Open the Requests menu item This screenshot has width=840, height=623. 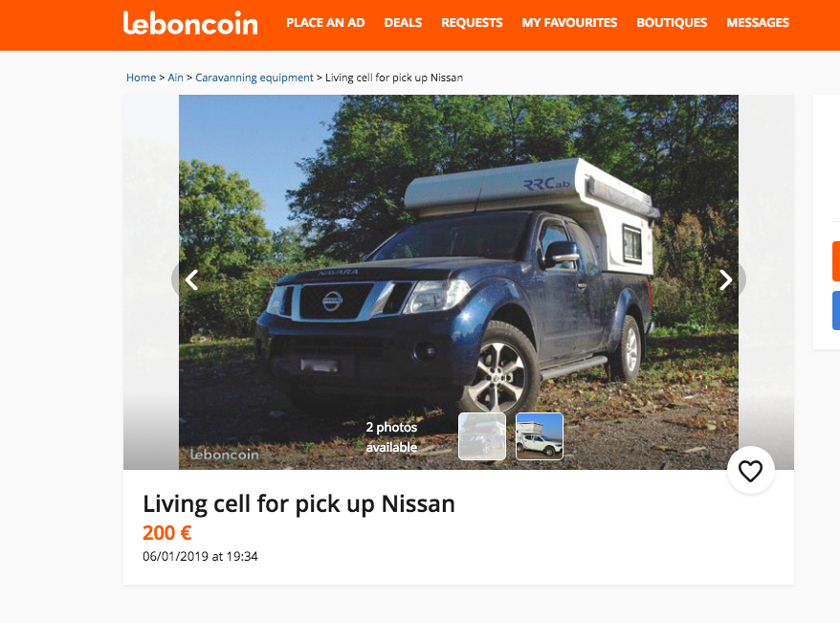(472, 23)
